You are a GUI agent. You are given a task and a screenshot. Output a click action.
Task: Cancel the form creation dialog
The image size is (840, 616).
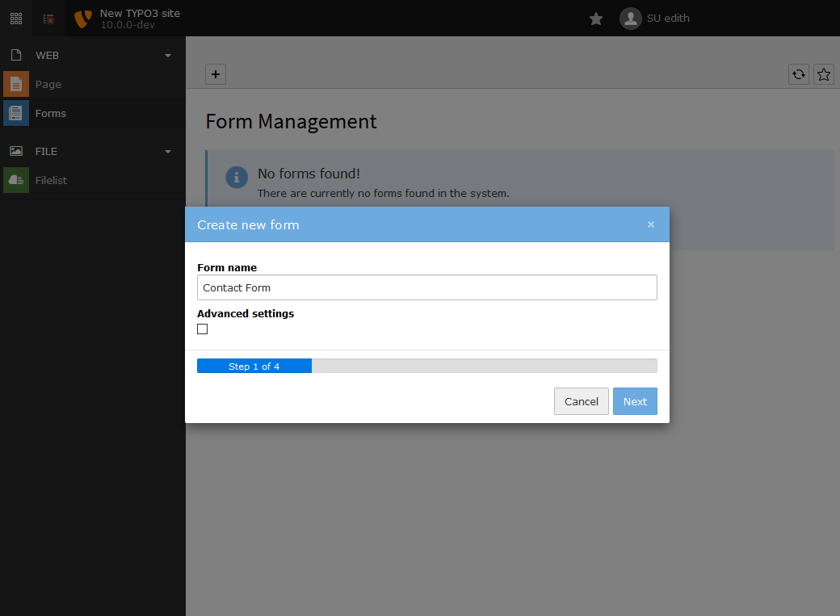click(x=581, y=401)
